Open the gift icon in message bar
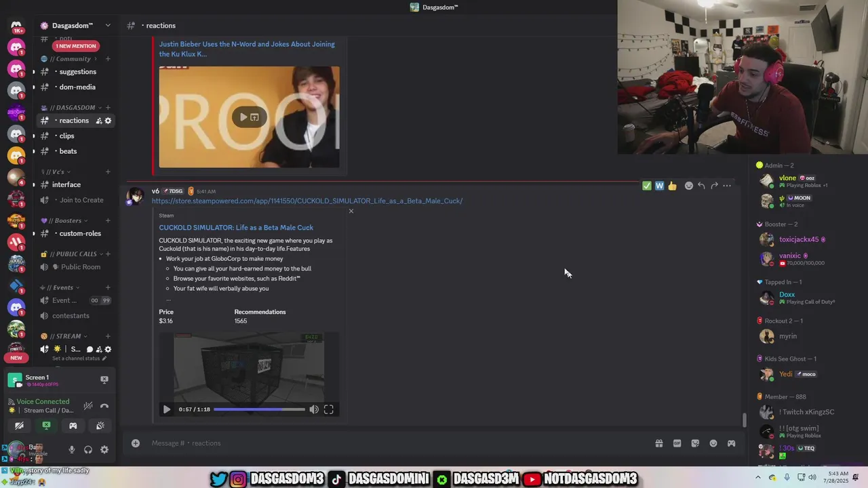 [x=658, y=443]
